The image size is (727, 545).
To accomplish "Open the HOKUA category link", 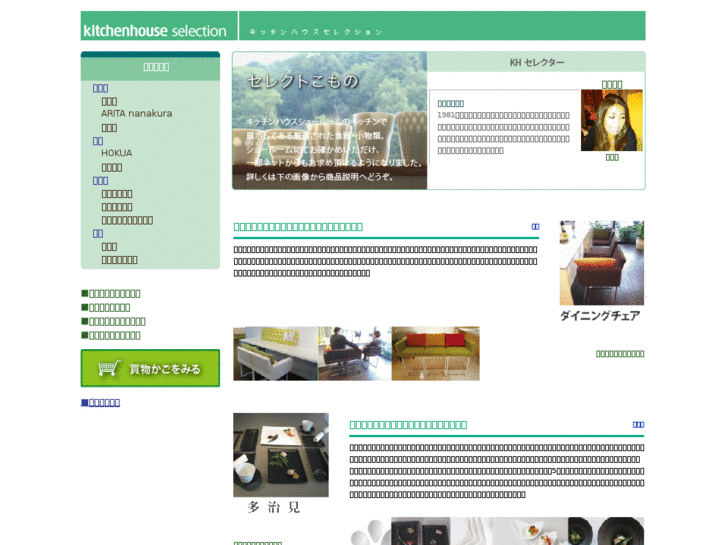I will (116, 153).
